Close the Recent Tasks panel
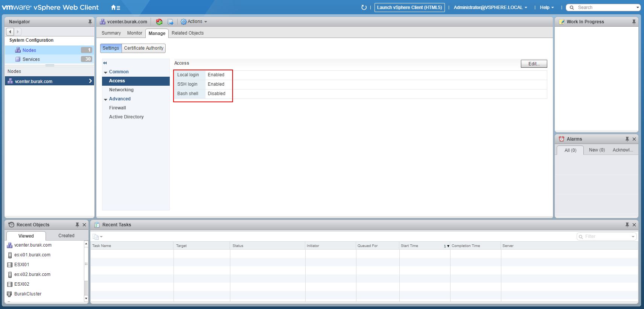This screenshot has width=644, height=309. [634, 225]
